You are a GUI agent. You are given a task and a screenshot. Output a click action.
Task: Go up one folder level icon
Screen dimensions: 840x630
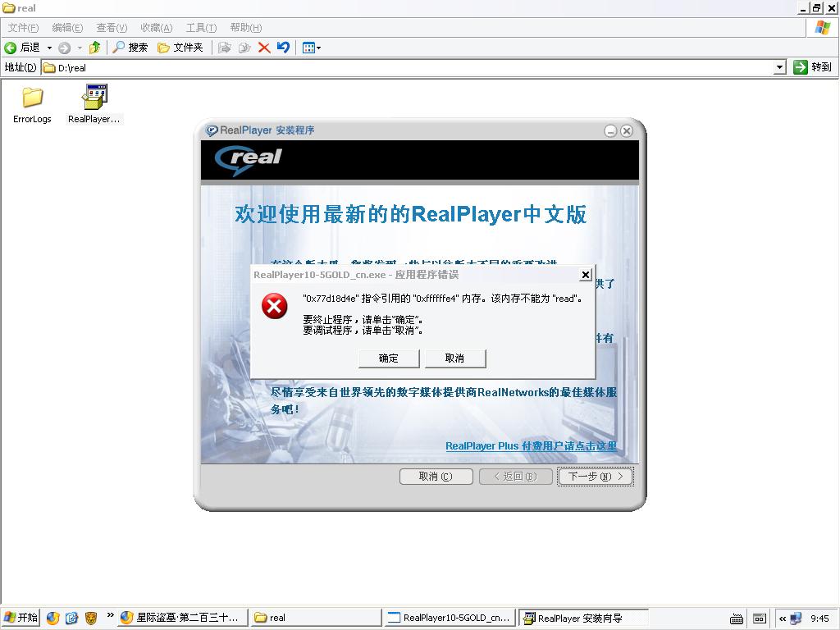[95, 48]
